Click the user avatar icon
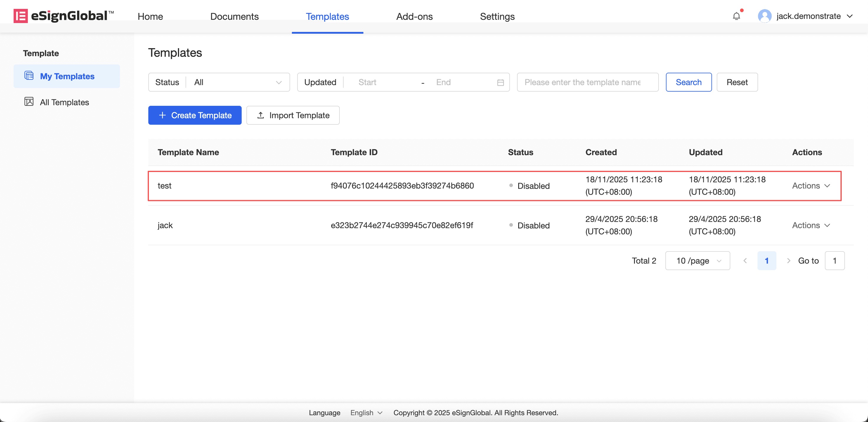 [x=764, y=16]
